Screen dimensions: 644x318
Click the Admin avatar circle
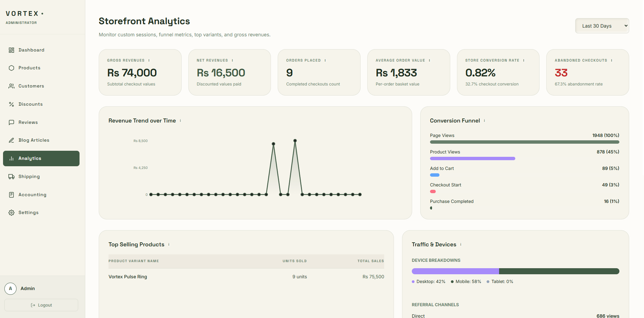[10, 288]
